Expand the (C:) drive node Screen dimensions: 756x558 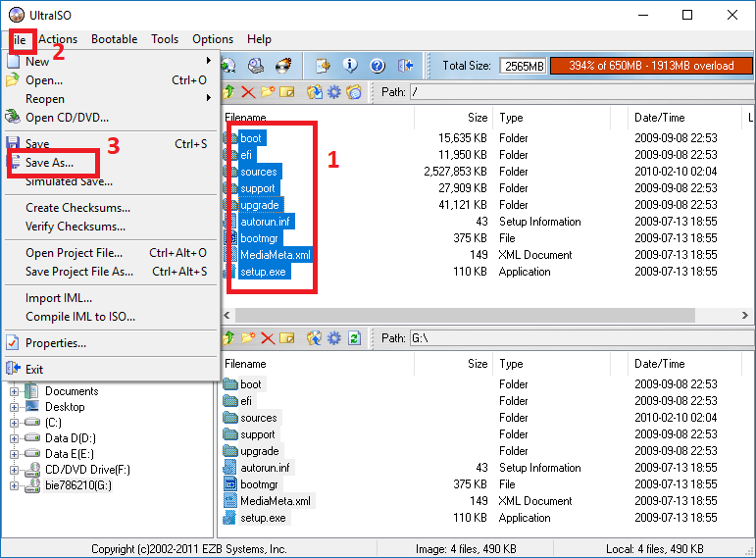coord(14,423)
